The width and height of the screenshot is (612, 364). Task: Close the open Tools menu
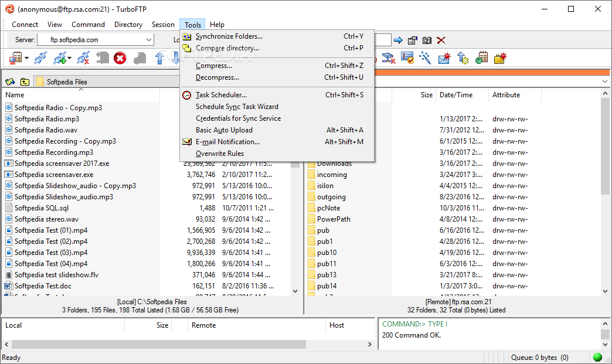192,25
